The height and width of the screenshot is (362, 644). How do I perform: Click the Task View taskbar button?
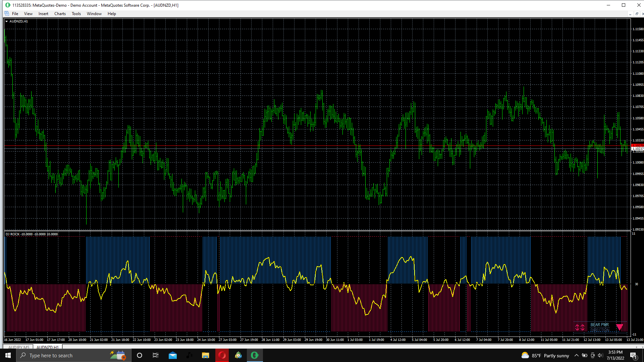point(155,355)
